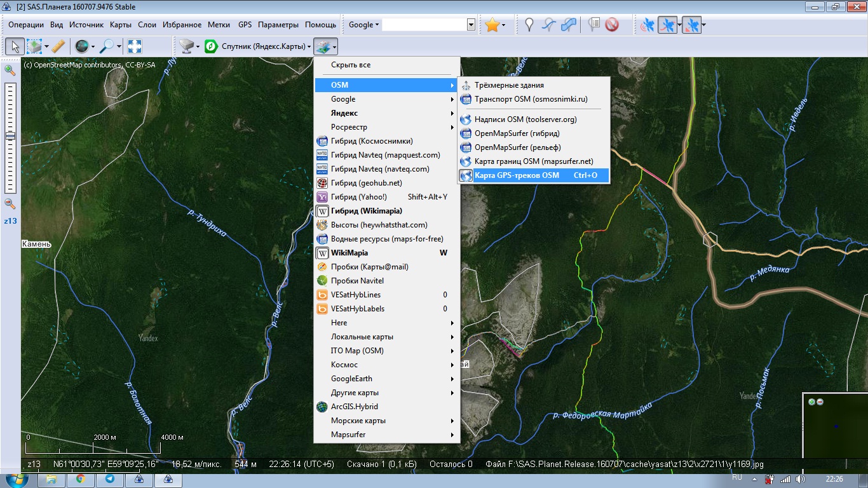Choose OpenMapSurfer (рельеф) entry
The height and width of the screenshot is (488, 868).
(534, 147)
